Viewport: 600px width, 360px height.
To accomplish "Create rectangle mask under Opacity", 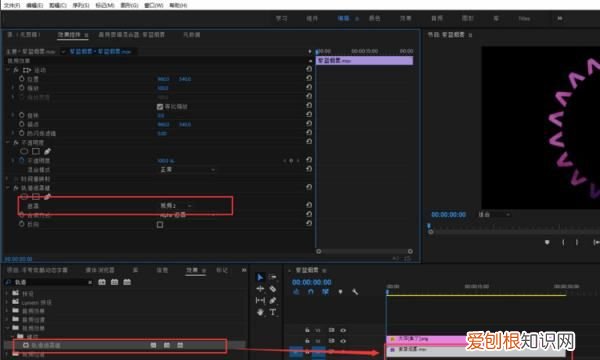I will coord(36,151).
